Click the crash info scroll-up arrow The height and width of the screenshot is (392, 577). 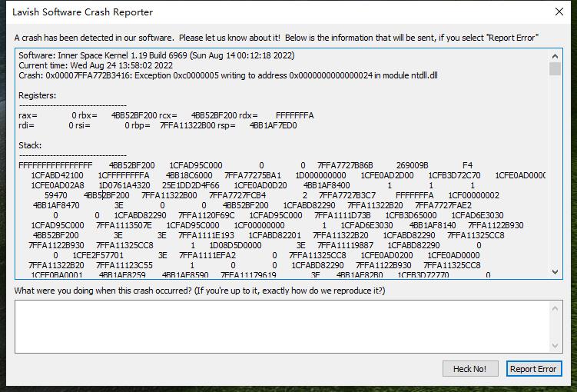(555, 56)
